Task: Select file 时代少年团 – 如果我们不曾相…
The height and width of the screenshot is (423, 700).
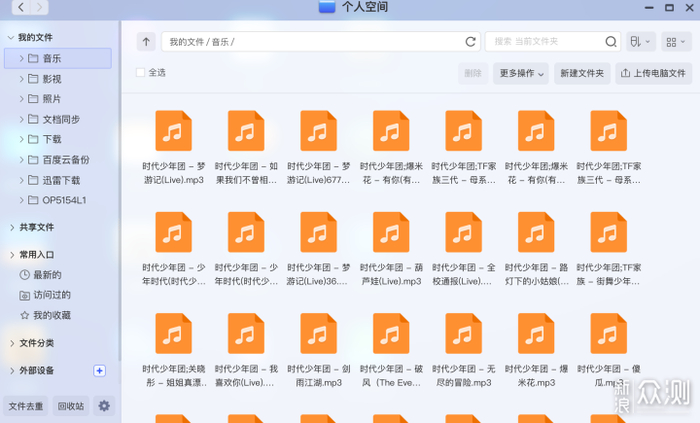Action: pyautogui.click(x=246, y=148)
